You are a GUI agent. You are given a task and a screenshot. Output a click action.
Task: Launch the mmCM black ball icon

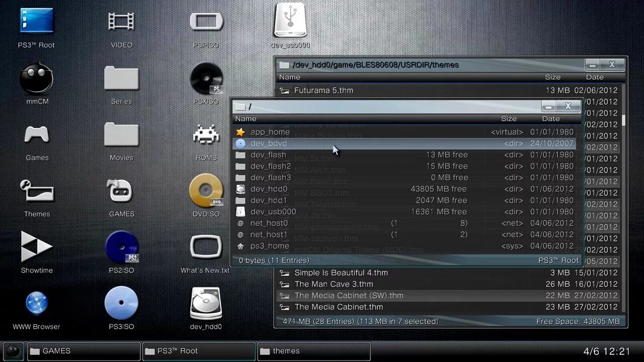[36, 78]
